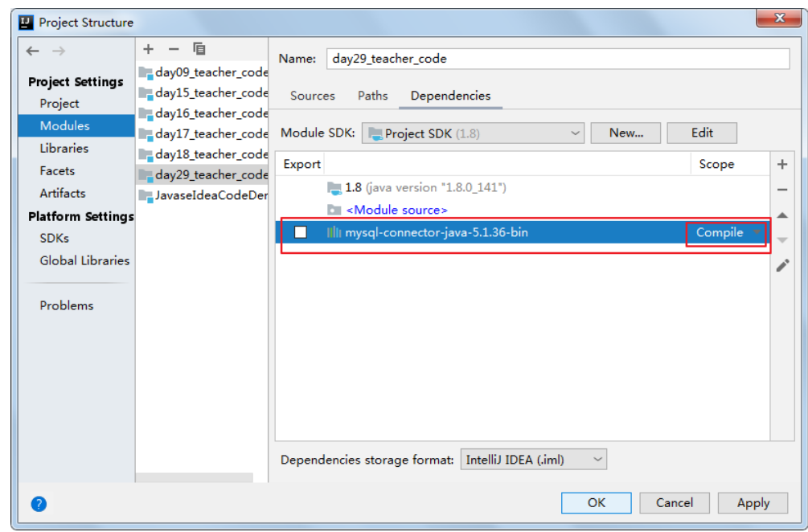Image resolution: width=808 pixels, height=532 pixels.
Task: Select module day18_teacher_code
Action: pyautogui.click(x=203, y=154)
